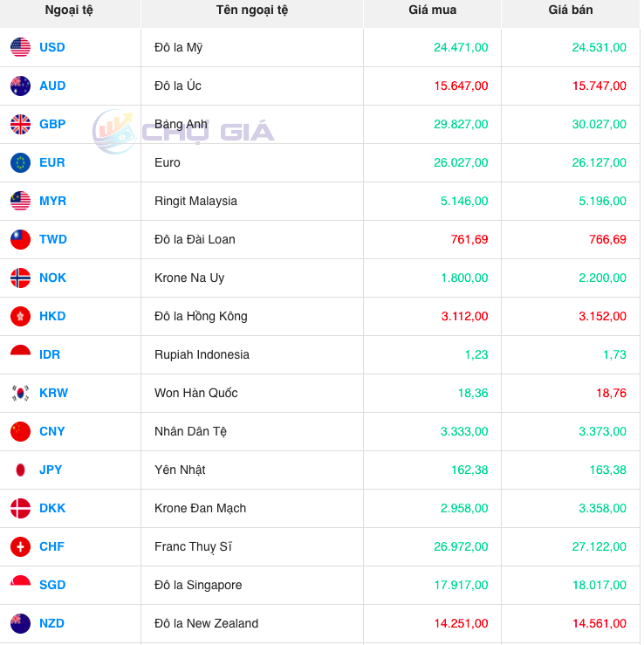This screenshot has width=644, height=645.
Task: Select the JPY currency code link
Action: 51,470
